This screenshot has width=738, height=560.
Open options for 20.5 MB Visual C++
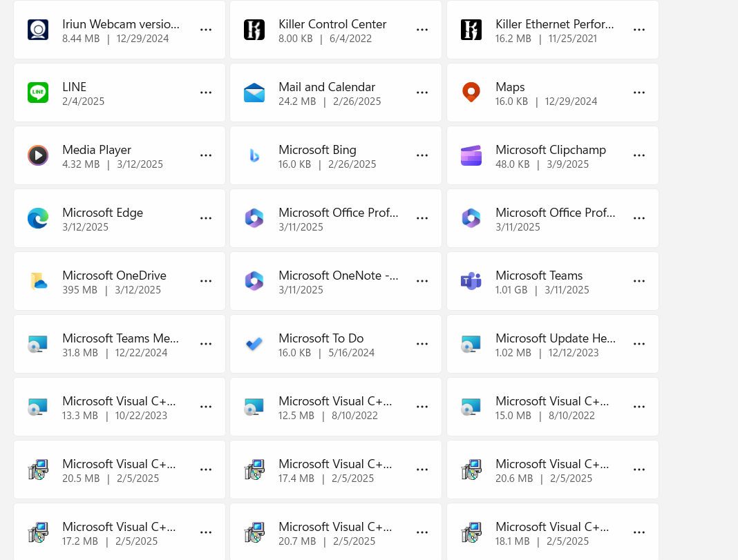click(x=206, y=470)
